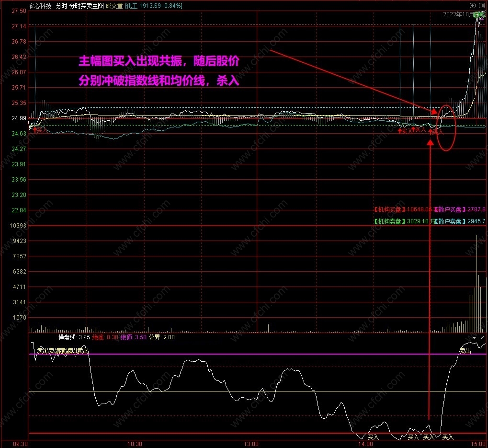This screenshot has height=448, width=488.
Task: Click the 14:00 time axis label
Action: tap(365, 444)
